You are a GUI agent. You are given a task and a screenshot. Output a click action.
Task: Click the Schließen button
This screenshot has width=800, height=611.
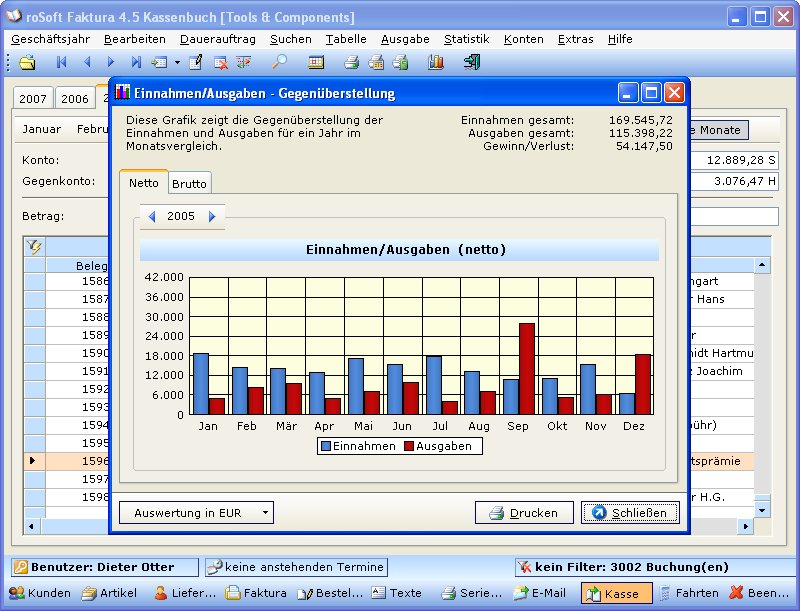click(630, 513)
